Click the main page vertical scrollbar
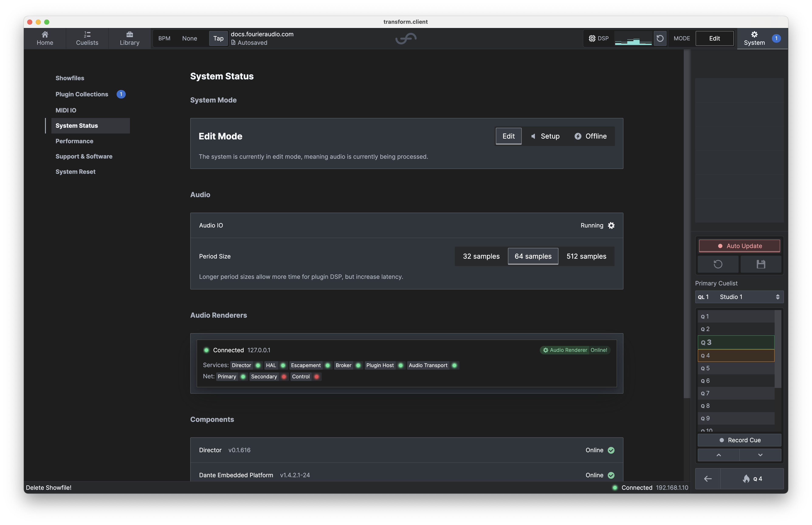Image resolution: width=812 pixels, height=525 pixels. tap(687, 224)
